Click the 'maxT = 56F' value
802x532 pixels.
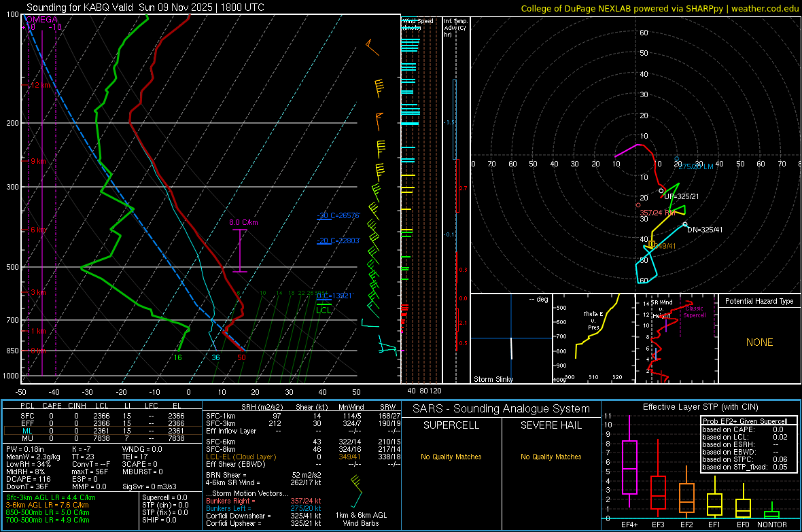90,472
